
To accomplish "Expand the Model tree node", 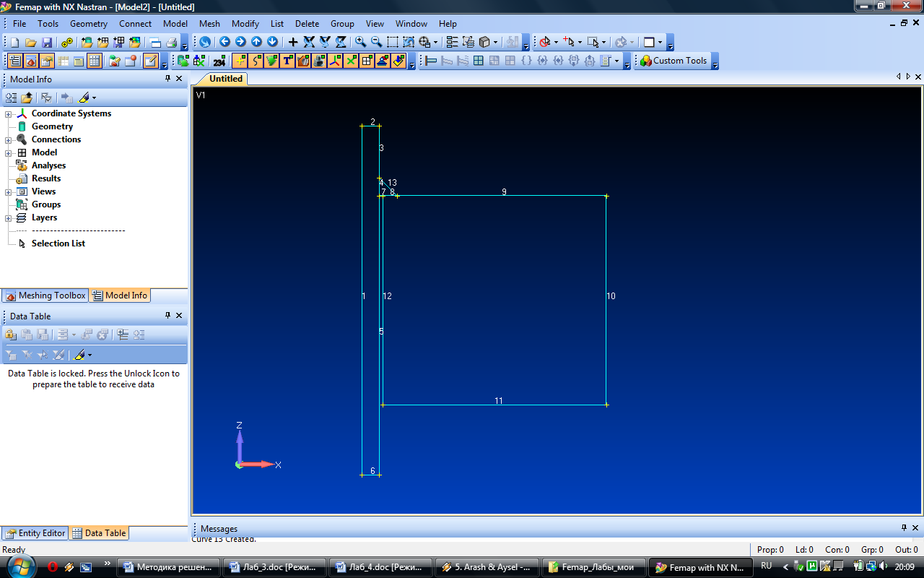I will (x=9, y=153).
